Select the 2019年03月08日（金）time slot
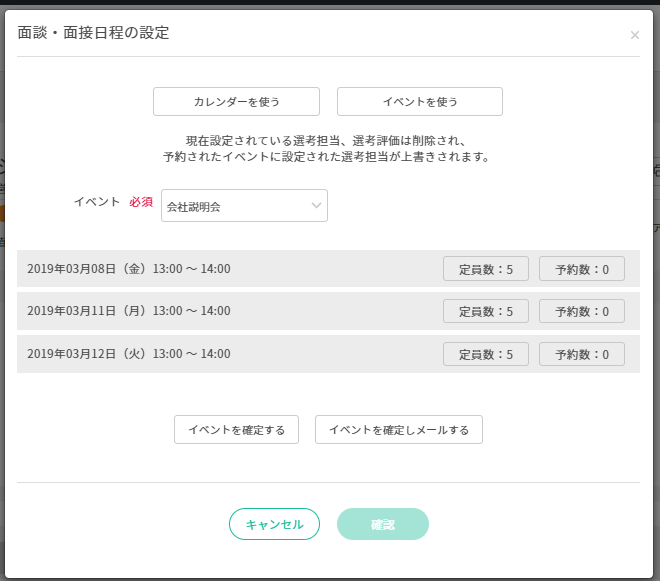 pyautogui.click(x=129, y=269)
